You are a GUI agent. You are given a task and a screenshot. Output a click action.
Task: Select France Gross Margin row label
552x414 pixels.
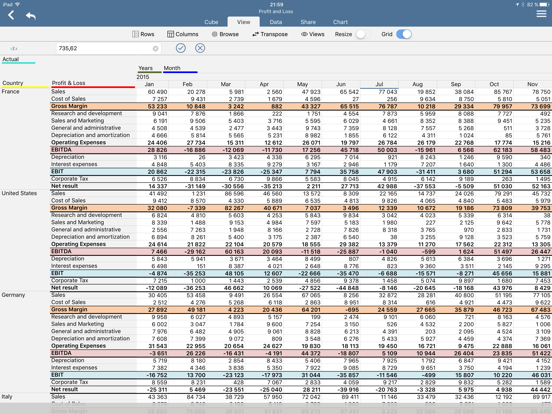[69, 106]
